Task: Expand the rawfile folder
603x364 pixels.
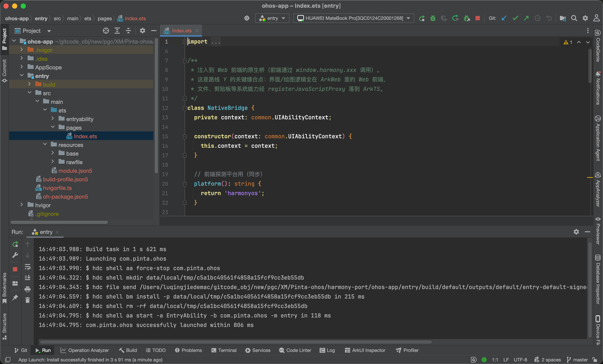Action: [x=53, y=162]
